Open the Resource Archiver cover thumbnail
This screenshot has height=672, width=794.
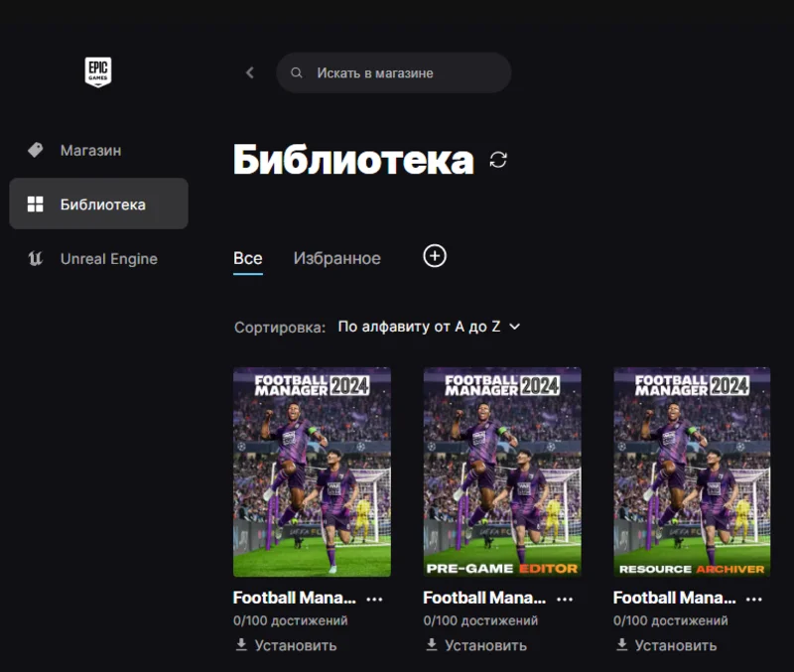pos(692,471)
